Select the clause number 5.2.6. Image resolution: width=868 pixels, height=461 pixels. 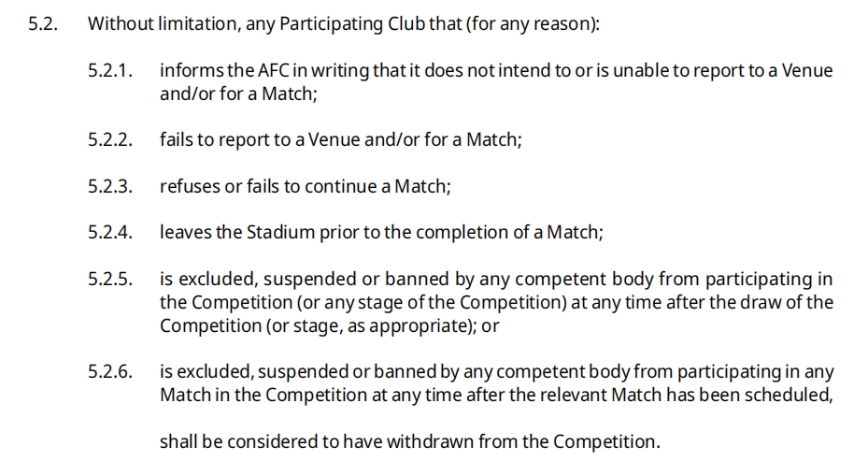tap(110, 370)
